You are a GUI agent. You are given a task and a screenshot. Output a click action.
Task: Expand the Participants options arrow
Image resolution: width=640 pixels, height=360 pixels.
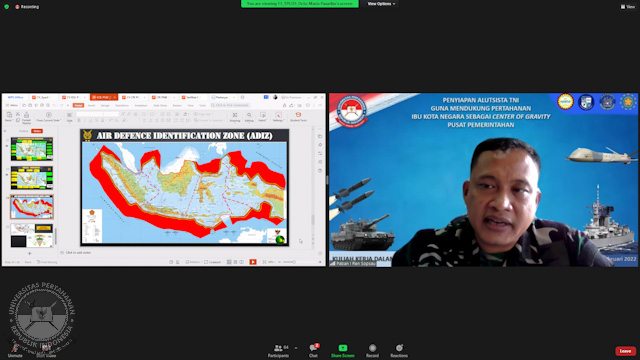296,348
